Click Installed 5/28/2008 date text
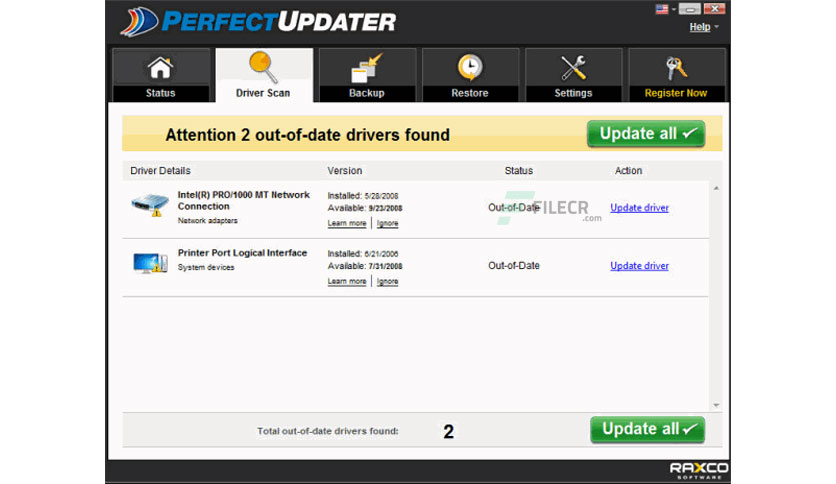 [363, 196]
